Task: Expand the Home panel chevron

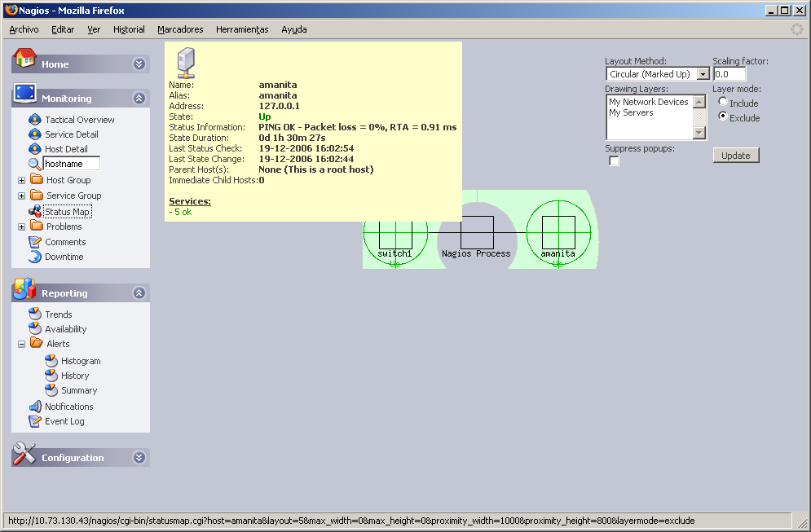Action: (139, 64)
